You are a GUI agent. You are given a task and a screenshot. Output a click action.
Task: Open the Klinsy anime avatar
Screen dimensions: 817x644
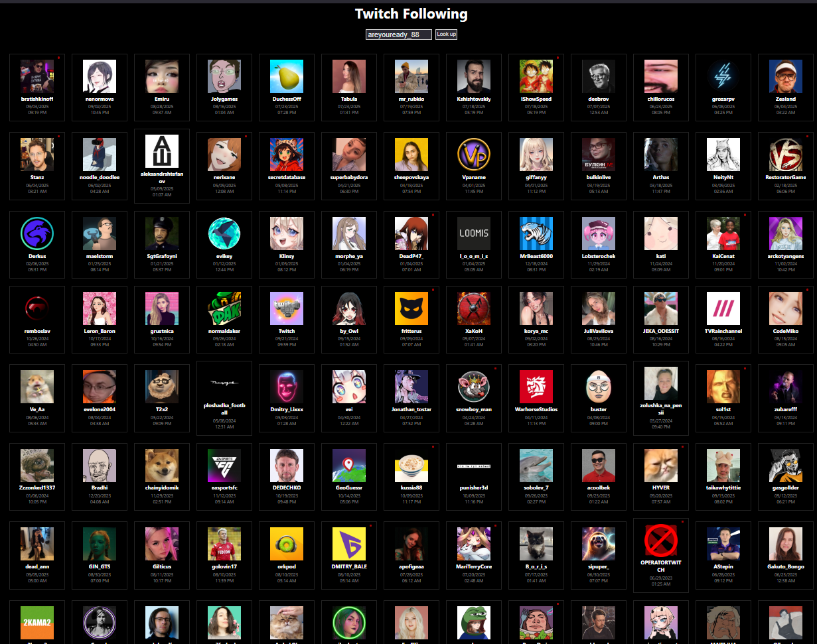click(x=287, y=233)
